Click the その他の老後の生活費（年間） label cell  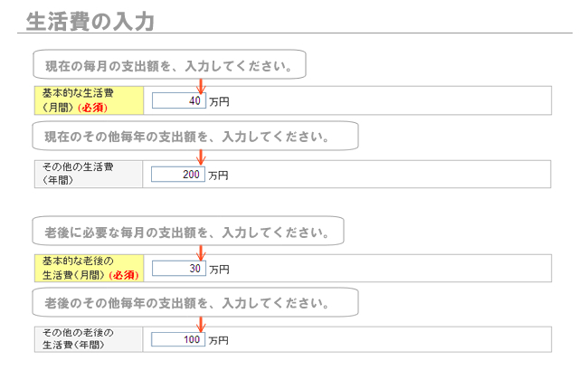point(89,339)
